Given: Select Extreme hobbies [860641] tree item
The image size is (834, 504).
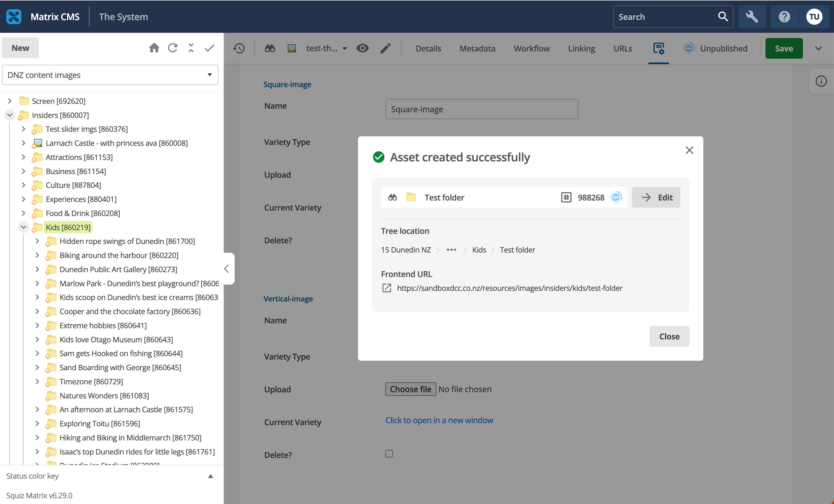Looking at the screenshot, I should coord(103,325).
